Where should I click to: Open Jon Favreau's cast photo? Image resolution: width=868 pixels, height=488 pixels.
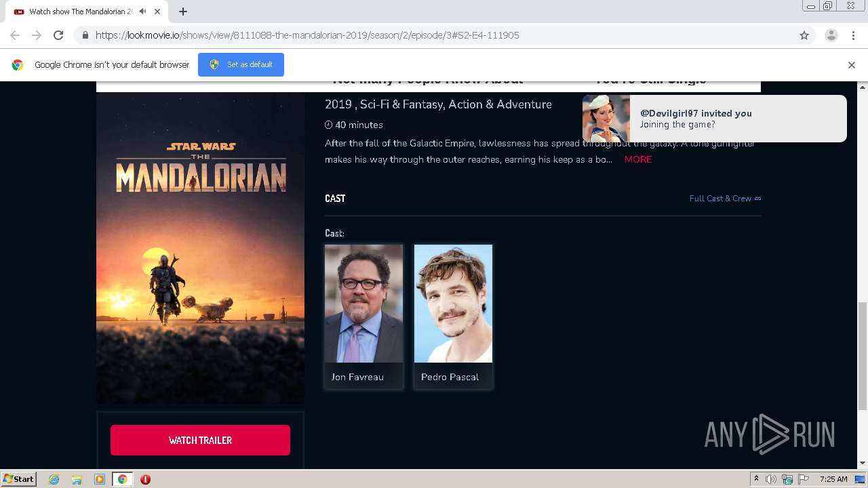[363, 304]
